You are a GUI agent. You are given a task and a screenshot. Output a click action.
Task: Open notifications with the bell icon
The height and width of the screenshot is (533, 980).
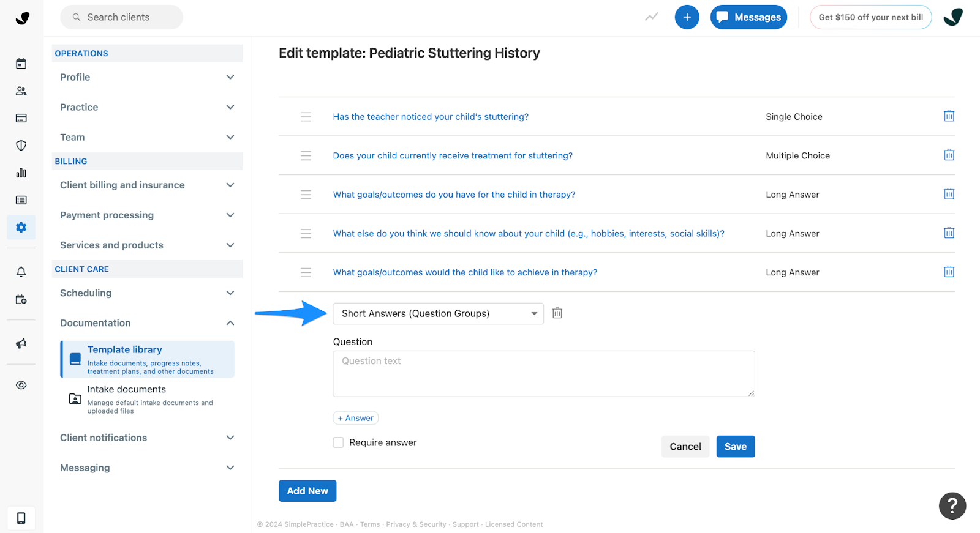21,271
